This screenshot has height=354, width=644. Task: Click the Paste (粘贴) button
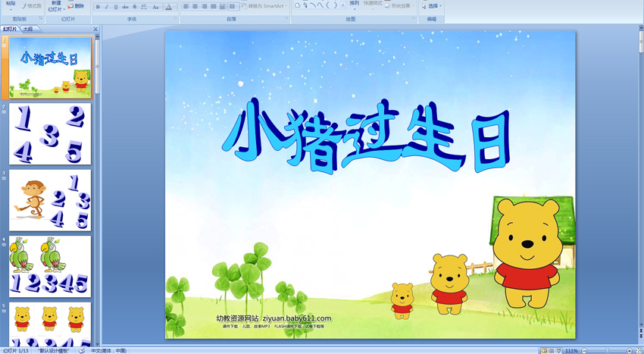[x=11, y=6]
